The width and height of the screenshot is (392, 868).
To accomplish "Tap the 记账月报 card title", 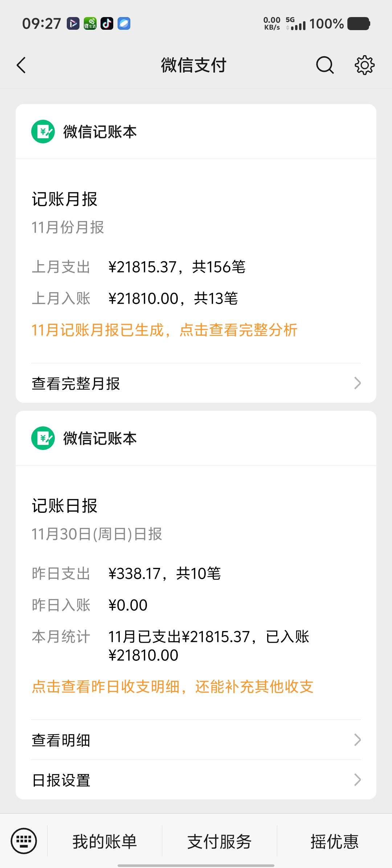I will pyautogui.click(x=65, y=199).
